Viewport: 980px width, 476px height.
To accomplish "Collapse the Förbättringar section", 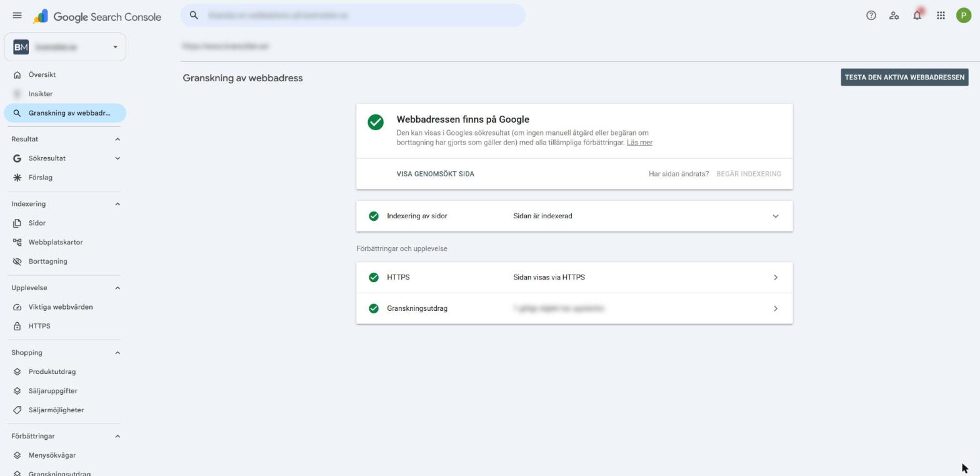I will point(117,436).
